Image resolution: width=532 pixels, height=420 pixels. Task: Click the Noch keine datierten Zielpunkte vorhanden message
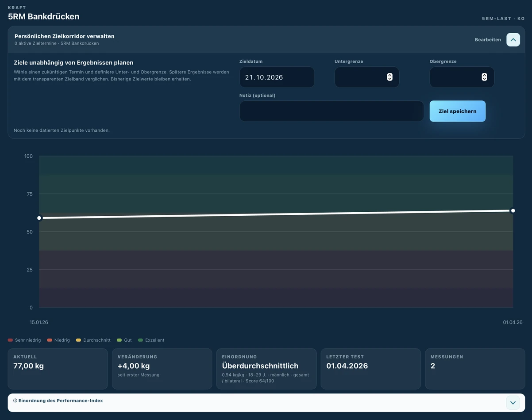point(62,130)
